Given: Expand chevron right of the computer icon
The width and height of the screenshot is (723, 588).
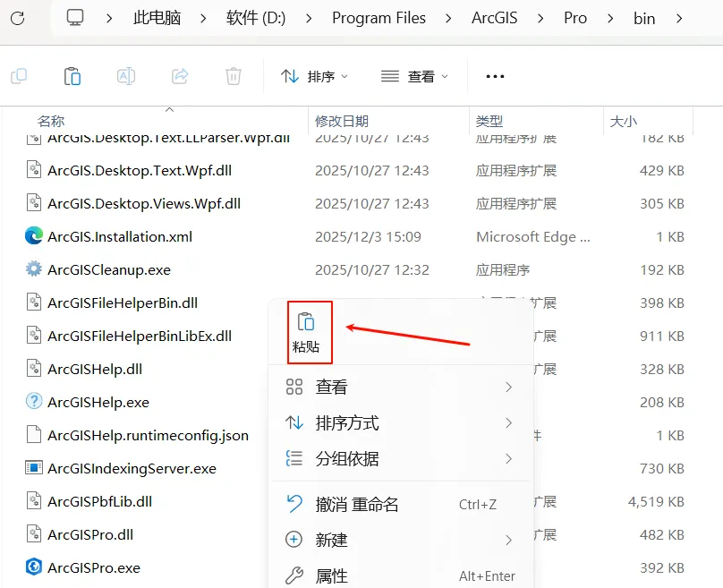Looking at the screenshot, I should [x=109, y=19].
